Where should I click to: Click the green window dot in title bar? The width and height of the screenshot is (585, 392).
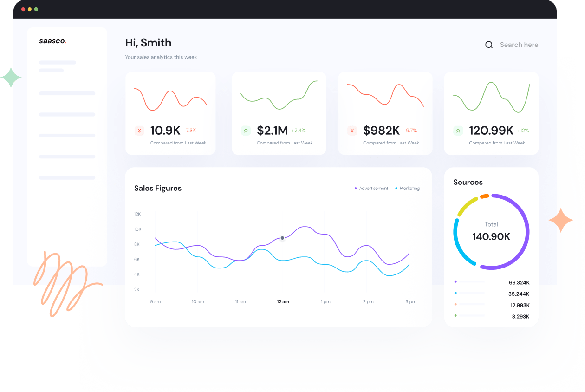pyautogui.click(x=36, y=9)
